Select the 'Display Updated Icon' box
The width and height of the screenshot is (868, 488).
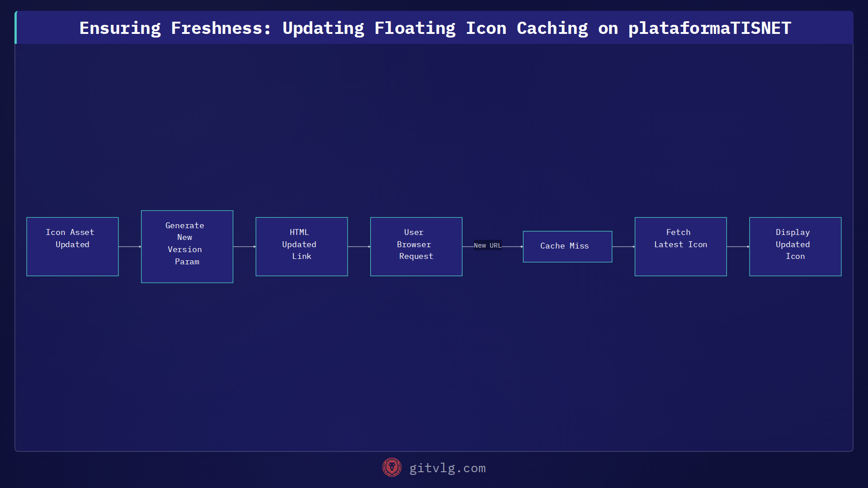point(795,247)
